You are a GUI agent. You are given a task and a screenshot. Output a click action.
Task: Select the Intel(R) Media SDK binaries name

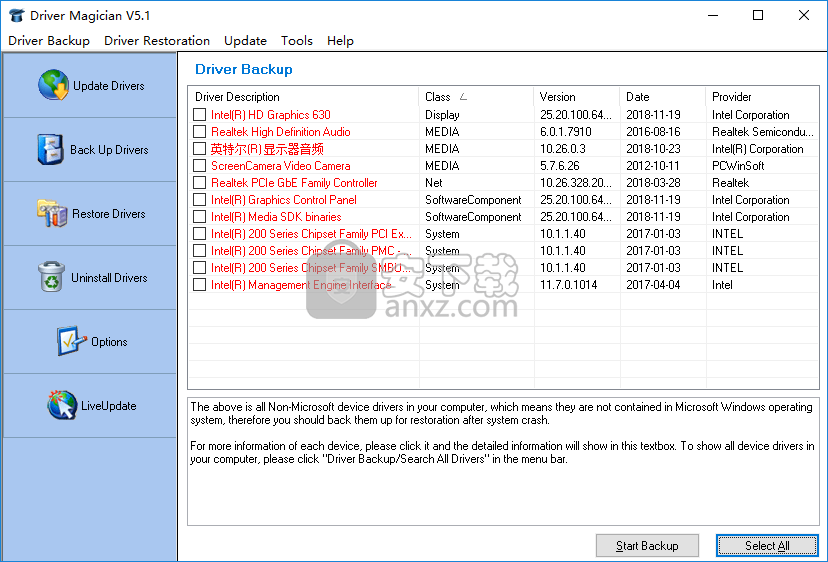point(276,217)
